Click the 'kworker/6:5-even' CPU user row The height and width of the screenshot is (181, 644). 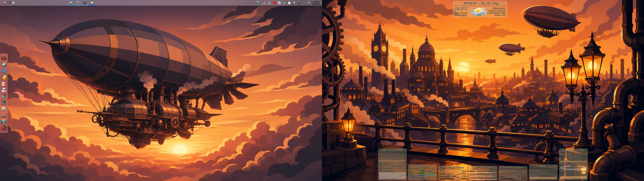[x=513, y=171]
